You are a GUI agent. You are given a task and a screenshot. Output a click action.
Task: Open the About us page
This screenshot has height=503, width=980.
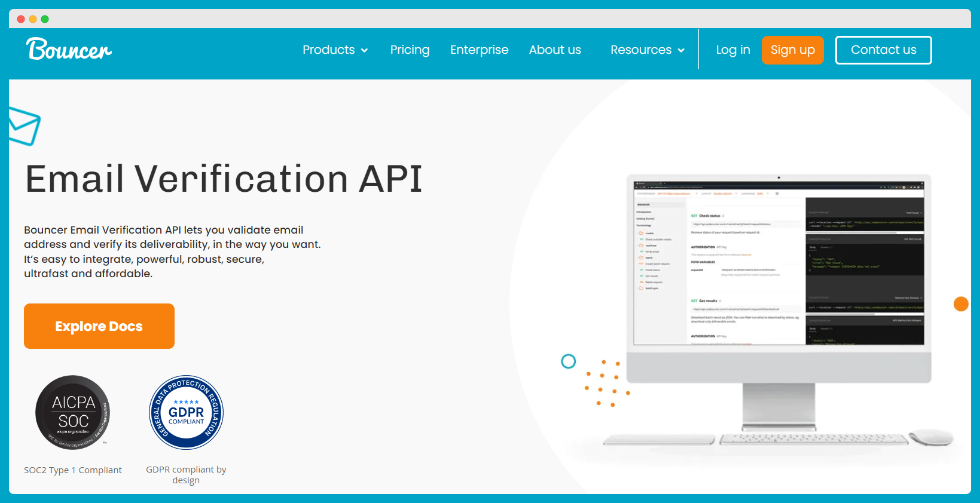click(555, 50)
